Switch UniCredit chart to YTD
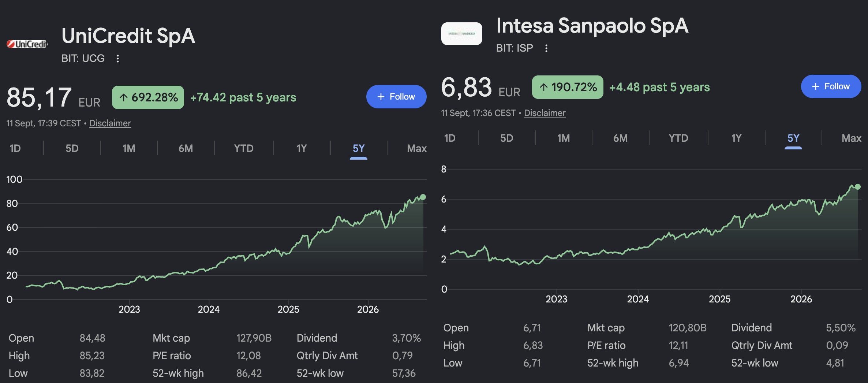Viewport: 868px width, 383px height. 244,148
